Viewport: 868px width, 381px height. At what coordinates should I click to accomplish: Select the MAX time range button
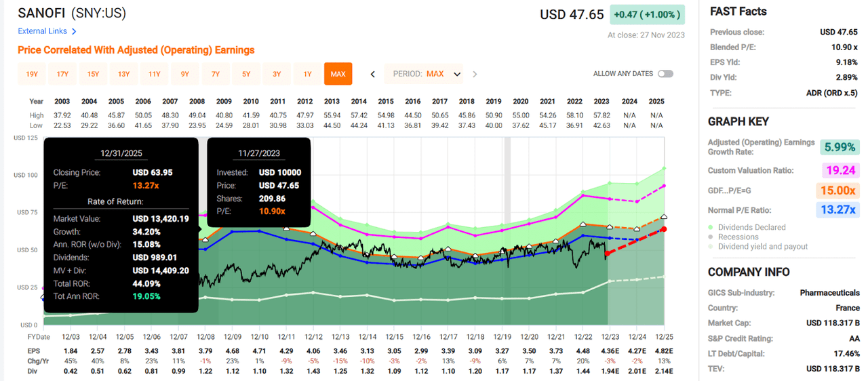point(338,74)
